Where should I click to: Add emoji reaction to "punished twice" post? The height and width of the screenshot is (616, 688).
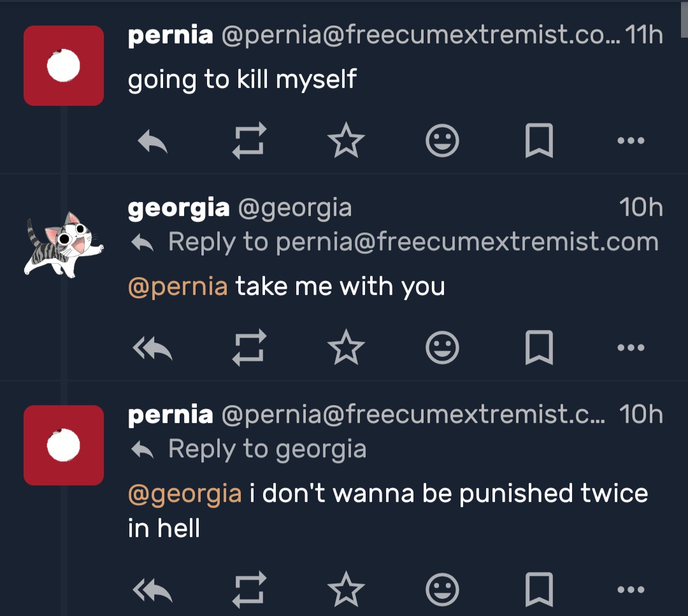[x=442, y=591]
